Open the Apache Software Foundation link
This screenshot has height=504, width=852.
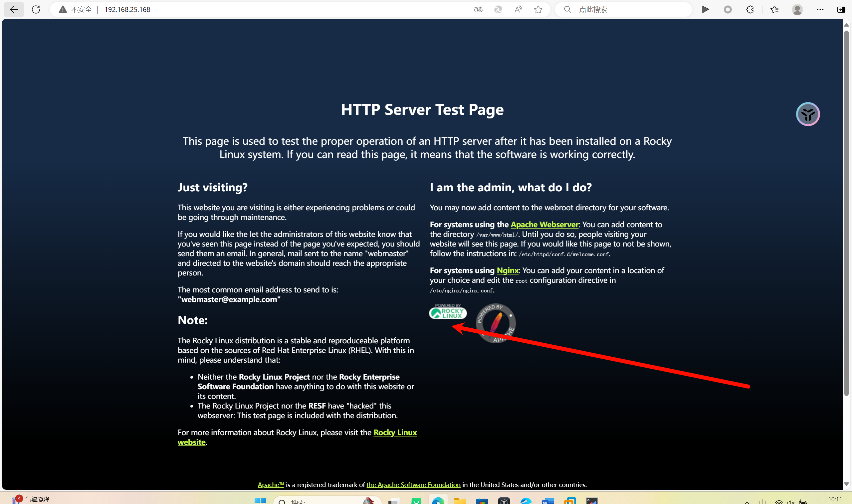point(413,485)
